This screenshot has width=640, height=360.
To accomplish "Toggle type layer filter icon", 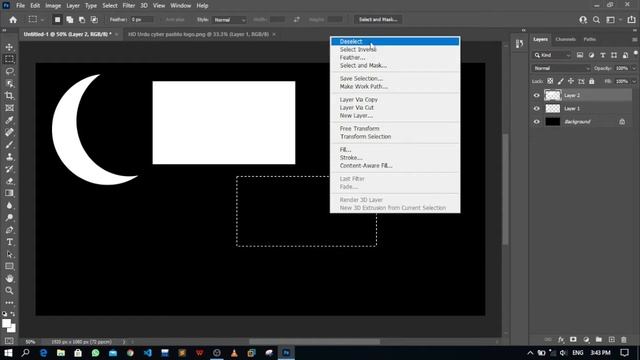I will (603, 55).
